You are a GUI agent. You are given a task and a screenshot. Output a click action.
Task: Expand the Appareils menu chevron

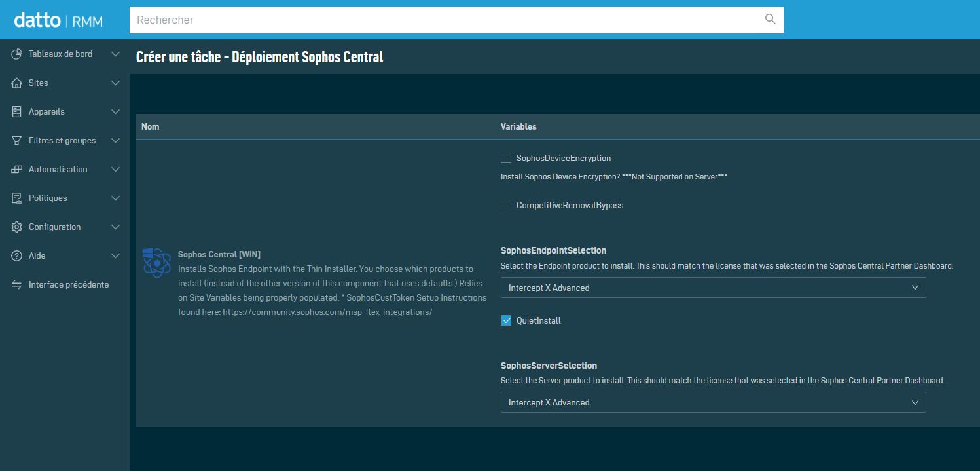pyautogui.click(x=115, y=111)
